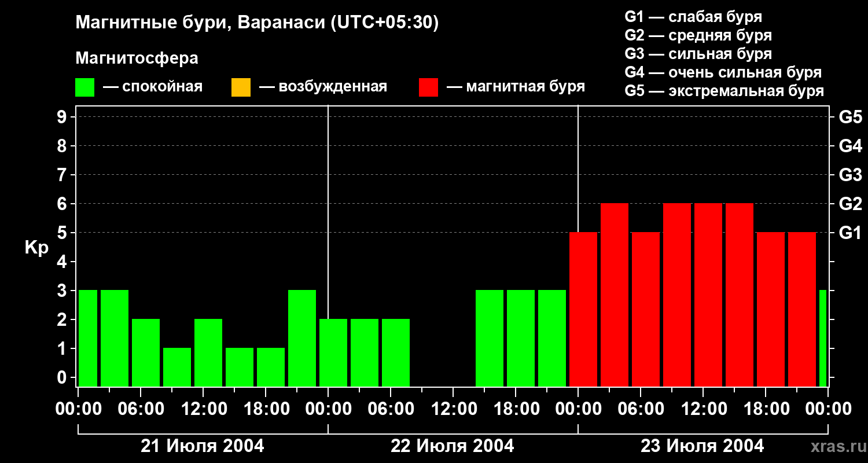Click the G5 label on right axis

pos(850,117)
